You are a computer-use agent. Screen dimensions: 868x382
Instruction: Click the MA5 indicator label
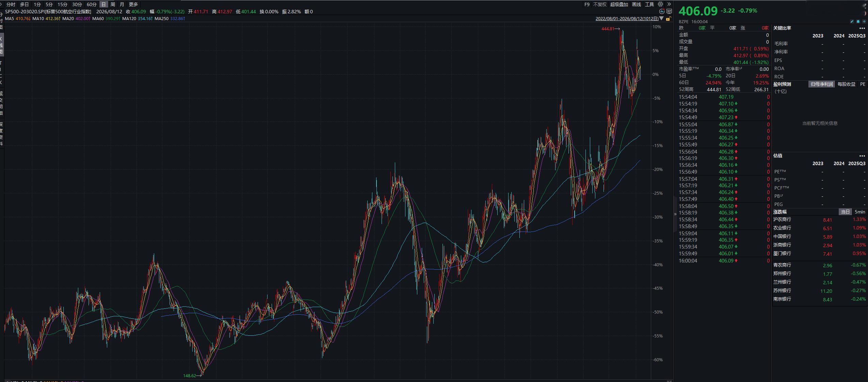pyautogui.click(x=10, y=18)
